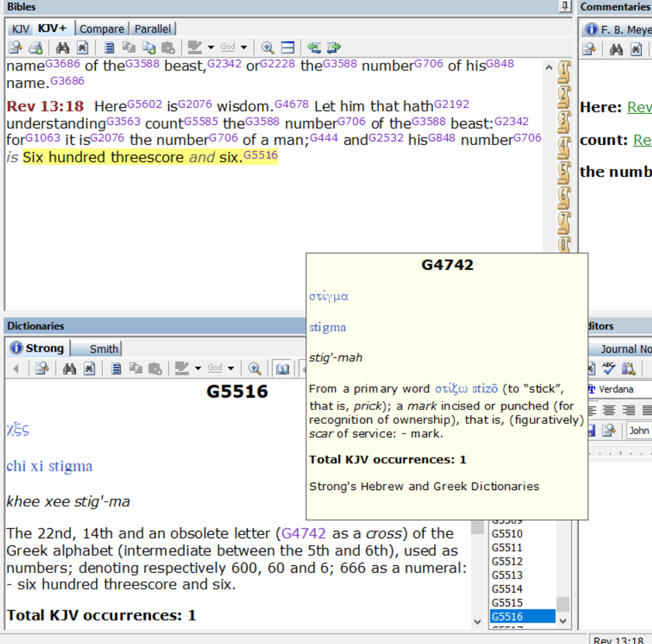This screenshot has height=644, width=652.
Task: Click topic list scroll-down arrow
Action: [563, 621]
